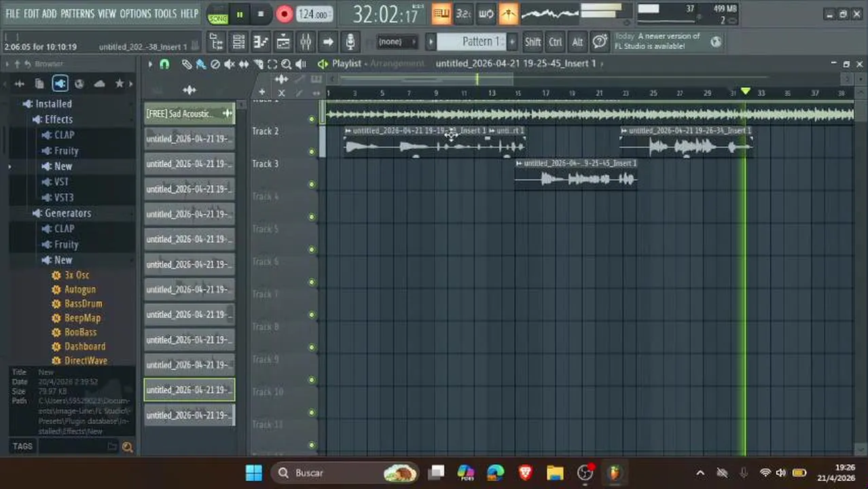Open the Channel rack view icon
868x489 pixels.
coord(238,42)
